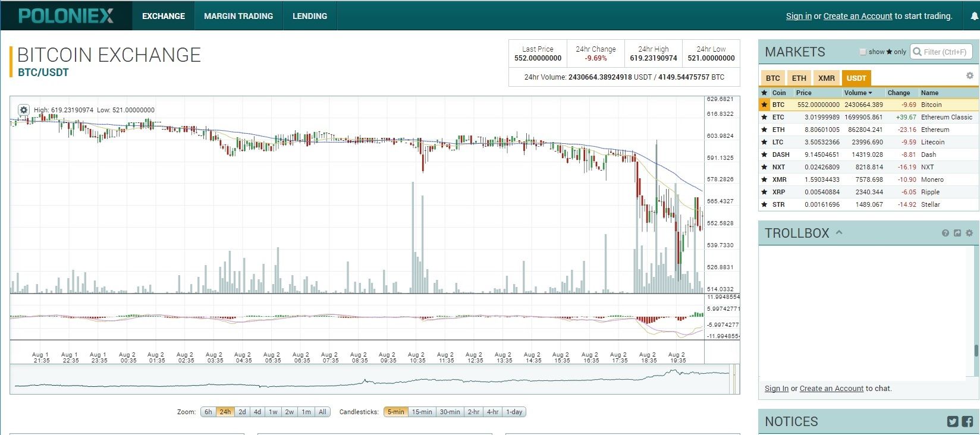The width and height of the screenshot is (980, 435).
Task: Sort markets by Change column
Action: [899, 93]
